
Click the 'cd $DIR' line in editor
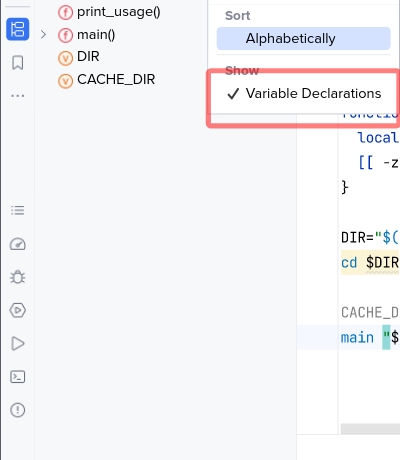(370, 263)
